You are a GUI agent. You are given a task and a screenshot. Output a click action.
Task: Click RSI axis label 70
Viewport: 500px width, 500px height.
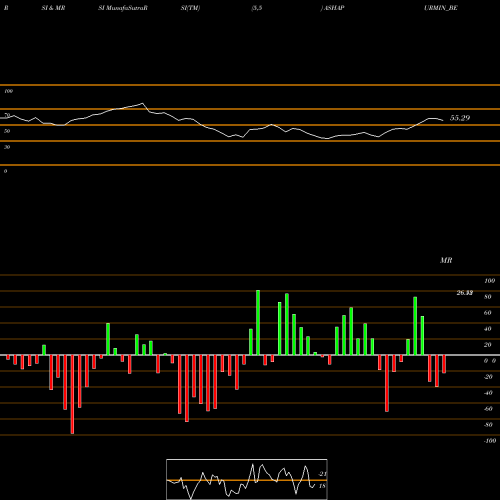[7, 115]
